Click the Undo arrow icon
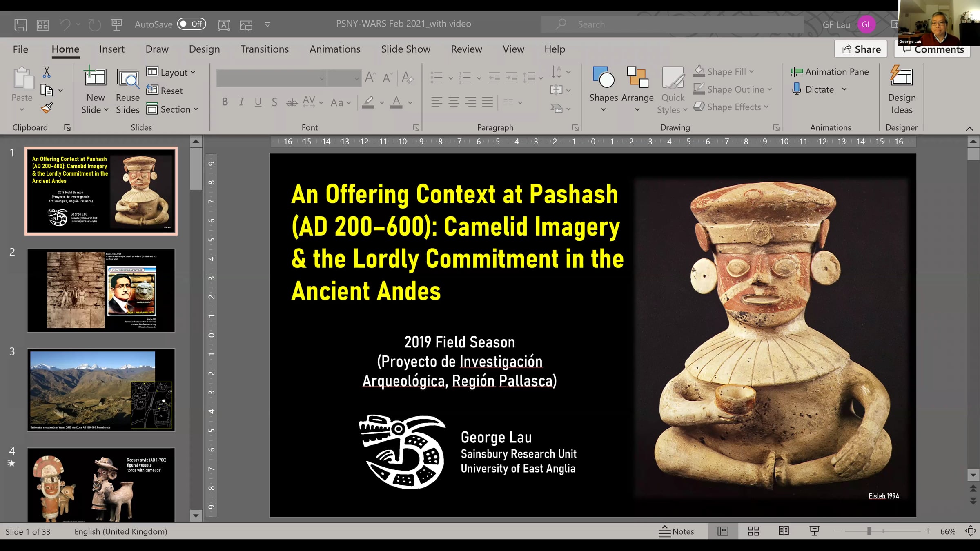 tap(65, 24)
